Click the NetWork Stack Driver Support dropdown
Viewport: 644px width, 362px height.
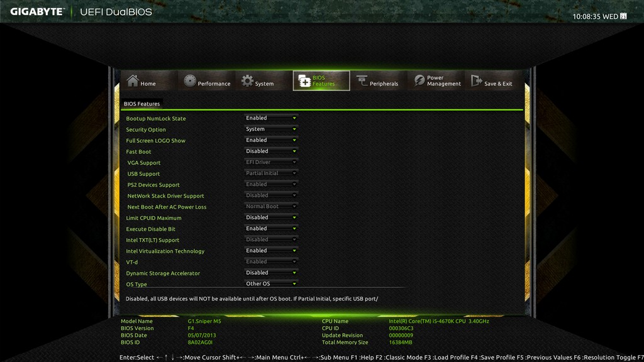pos(271,195)
